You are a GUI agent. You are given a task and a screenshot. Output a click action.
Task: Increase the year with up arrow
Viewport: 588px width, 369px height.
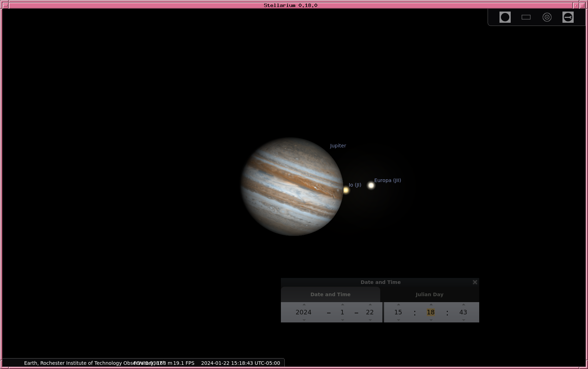point(304,305)
